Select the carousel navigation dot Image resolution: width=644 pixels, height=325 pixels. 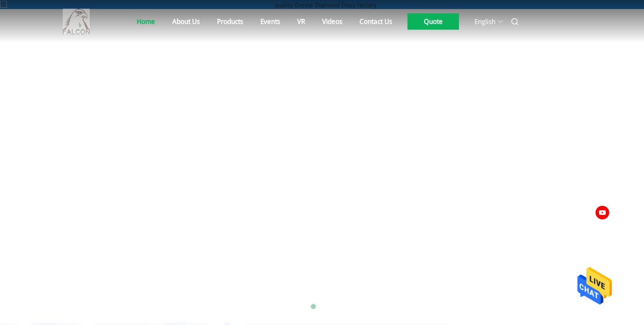(x=313, y=307)
